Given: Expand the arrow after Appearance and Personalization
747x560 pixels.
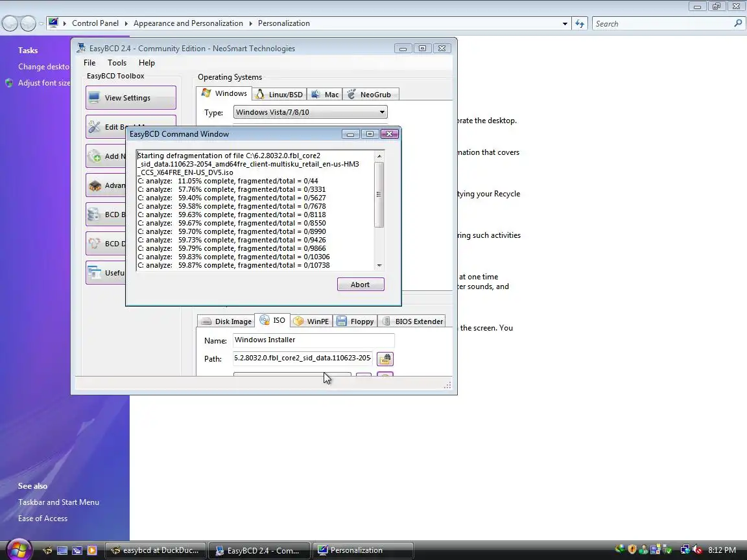Looking at the screenshot, I should coord(250,23).
